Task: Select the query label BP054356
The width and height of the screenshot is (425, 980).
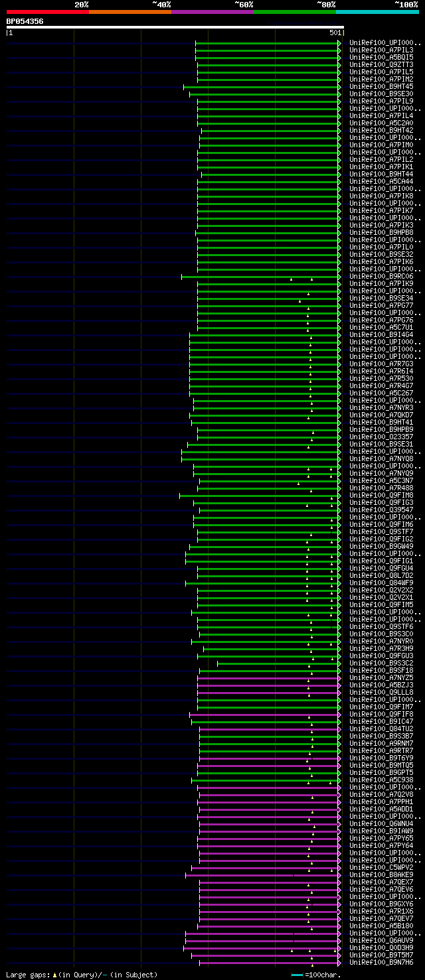Action: (25, 21)
